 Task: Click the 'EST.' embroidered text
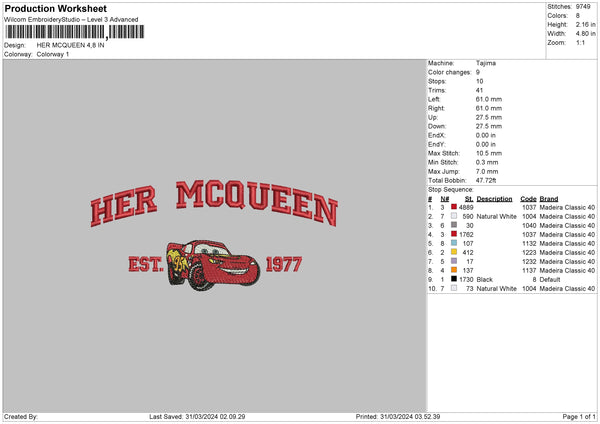pos(146,264)
